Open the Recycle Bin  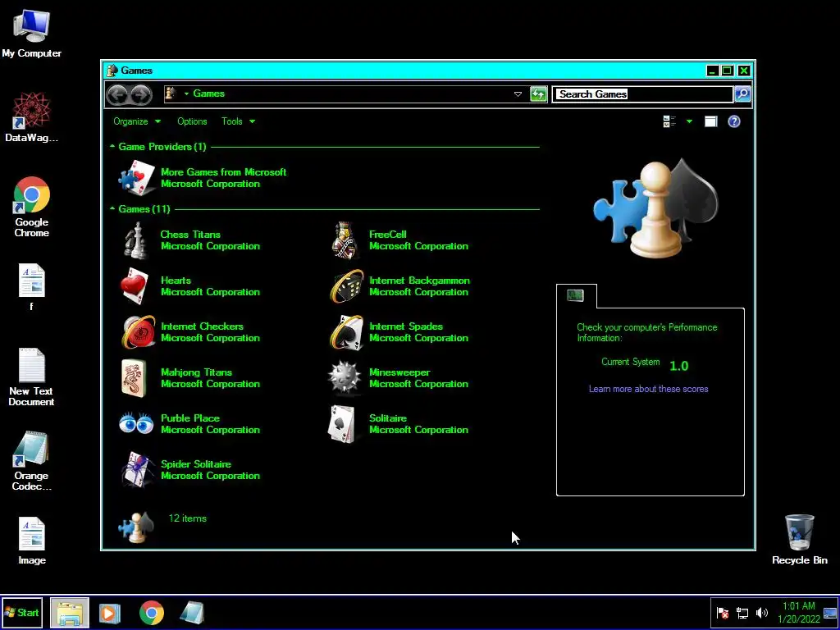click(799, 540)
